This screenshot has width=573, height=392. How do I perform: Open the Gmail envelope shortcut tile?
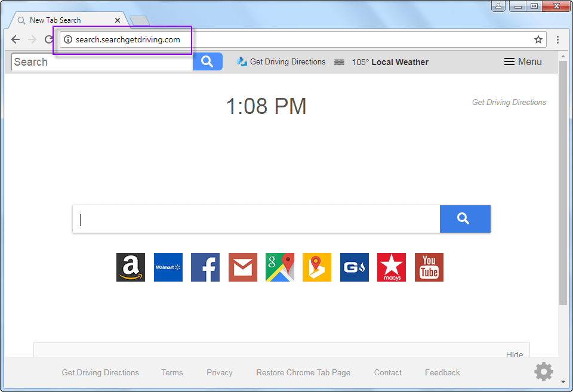243,267
